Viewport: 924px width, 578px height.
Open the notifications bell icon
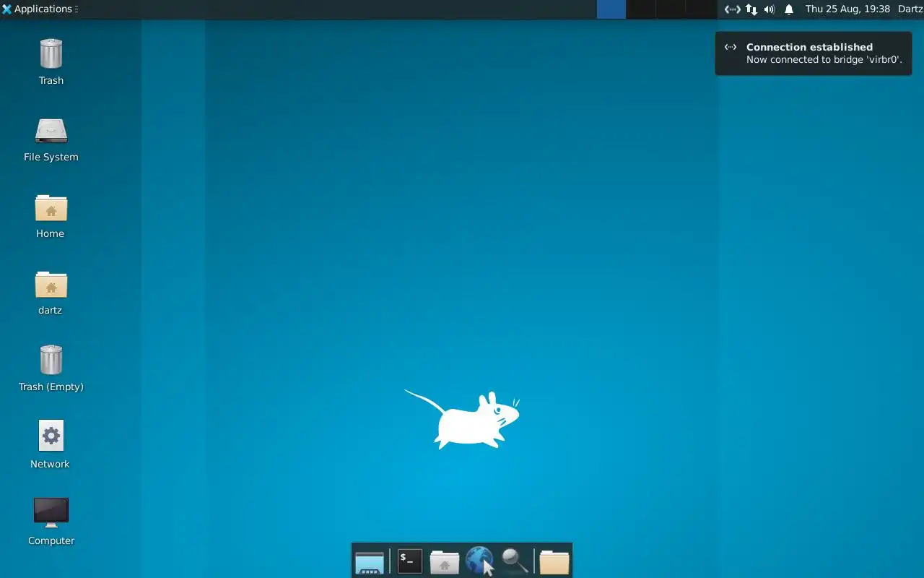point(789,9)
